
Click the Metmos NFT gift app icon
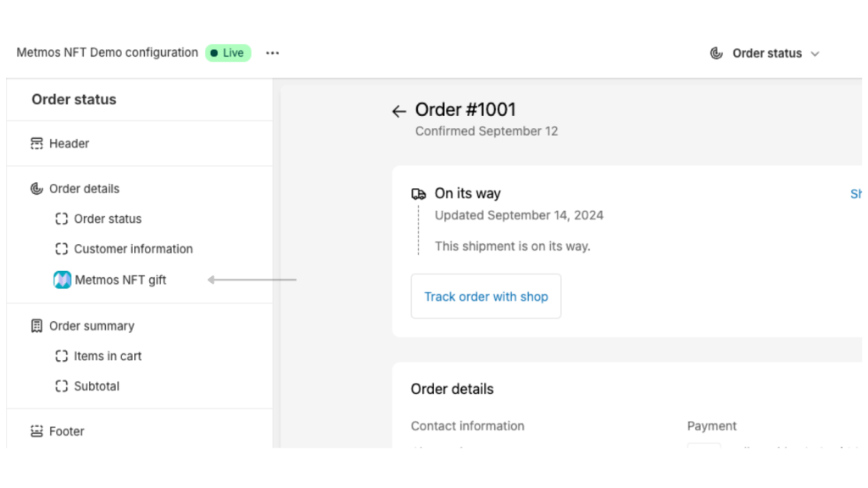[x=62, y=280]
